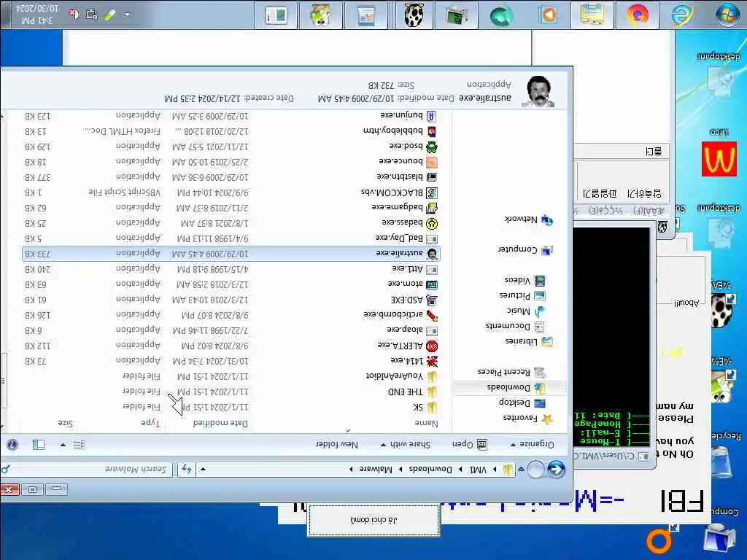Click the Open toolbar button

[470, 444]
